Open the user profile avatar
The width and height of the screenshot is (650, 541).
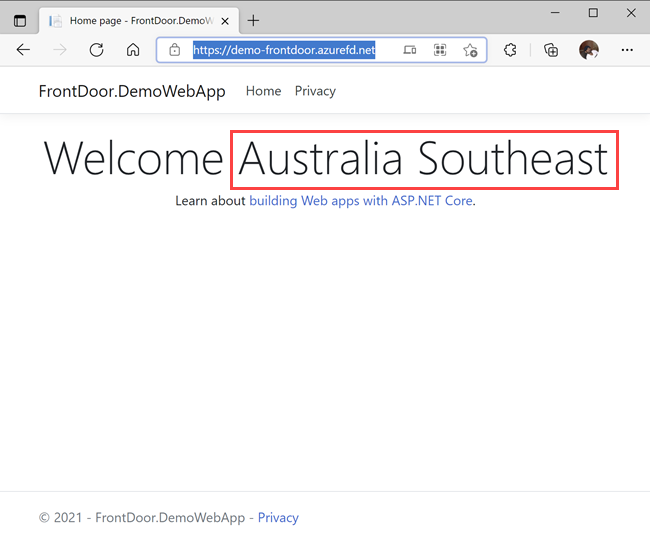[x=589, y=50]
